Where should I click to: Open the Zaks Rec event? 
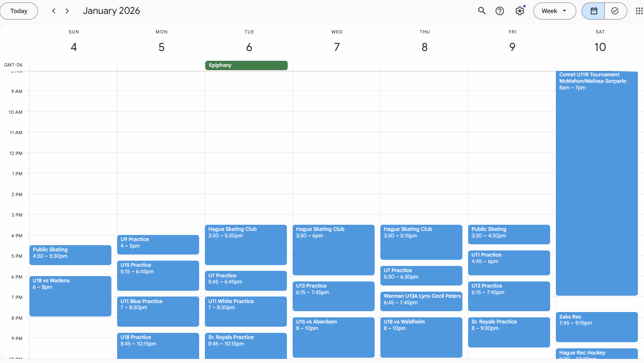[596, 327]
